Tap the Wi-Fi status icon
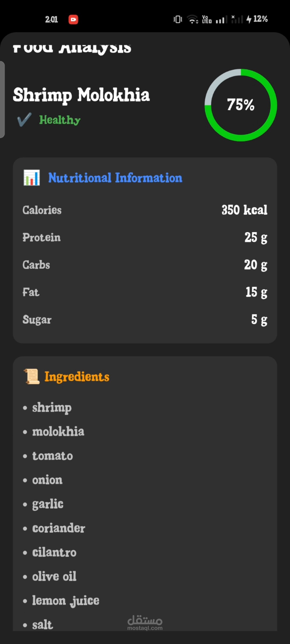The height and width of the screenshot is (644, 290). (x=193, y=19)
